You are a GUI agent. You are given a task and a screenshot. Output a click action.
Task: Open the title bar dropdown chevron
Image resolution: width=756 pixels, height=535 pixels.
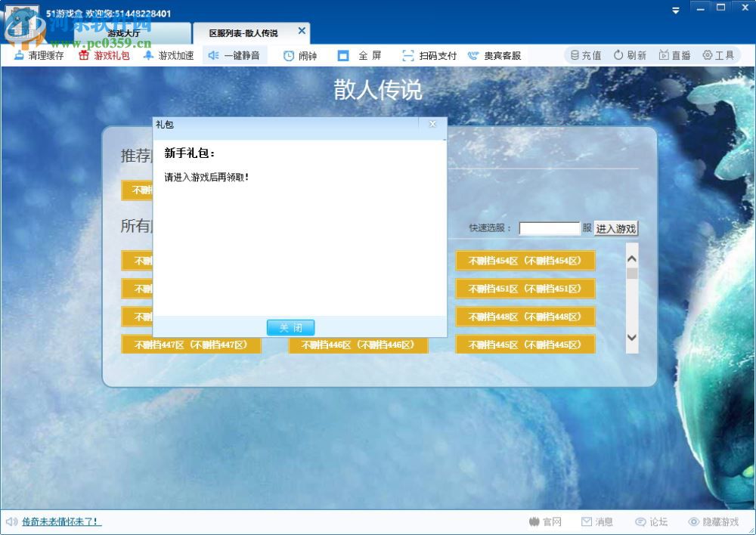tap(675, 11)
